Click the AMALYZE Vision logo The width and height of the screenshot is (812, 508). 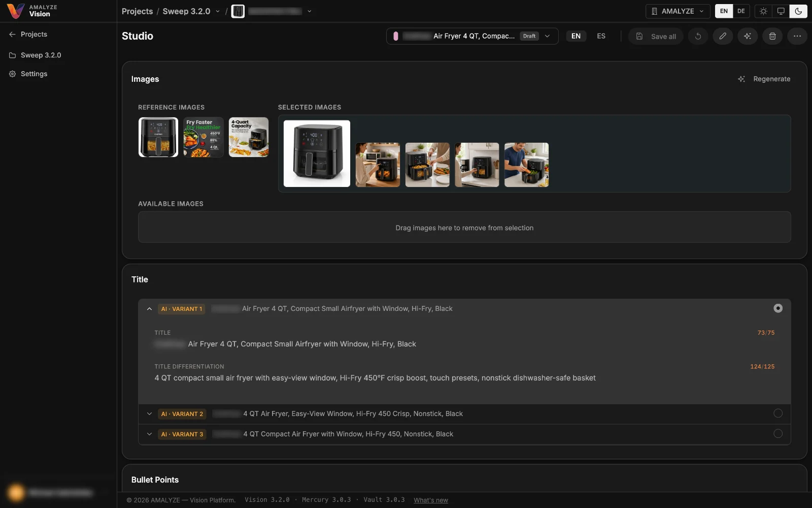31,11
